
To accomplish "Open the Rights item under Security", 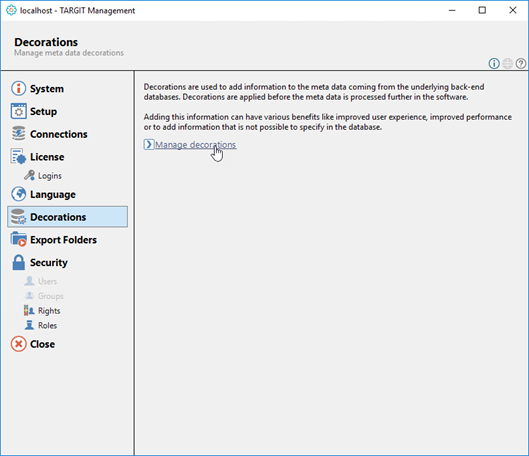I will click(42, 311).
